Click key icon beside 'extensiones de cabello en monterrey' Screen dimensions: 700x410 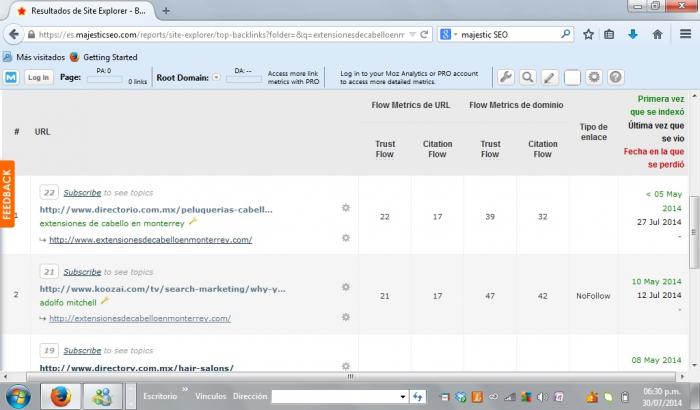point(193,221)
